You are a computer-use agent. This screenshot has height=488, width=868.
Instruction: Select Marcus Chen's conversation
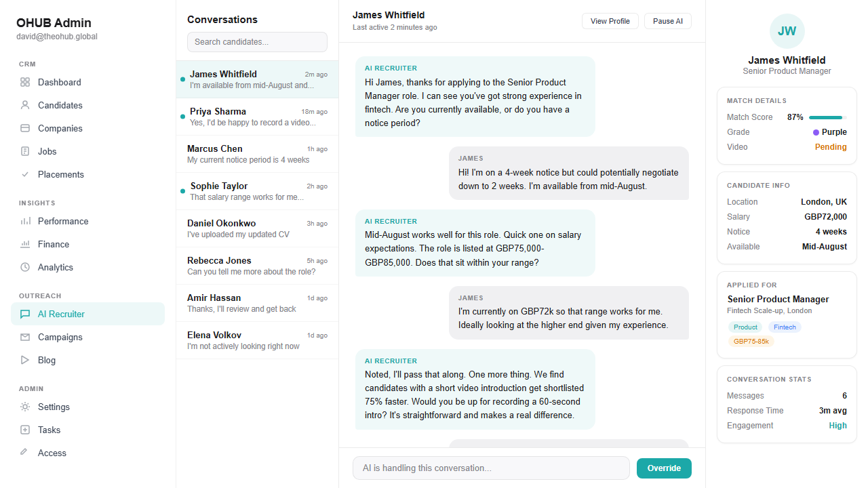(x=257, y=154)
